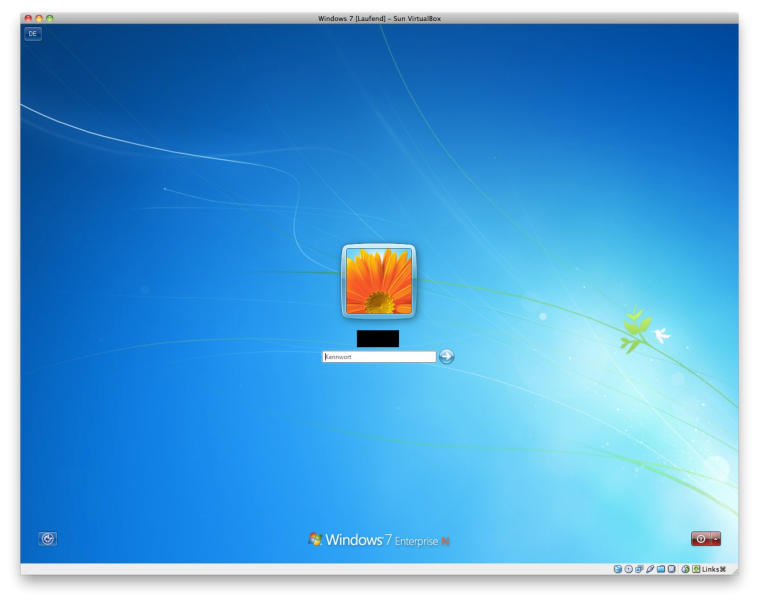
Task: Toggle the mouse integration indicator
Action: coord(685,569)
